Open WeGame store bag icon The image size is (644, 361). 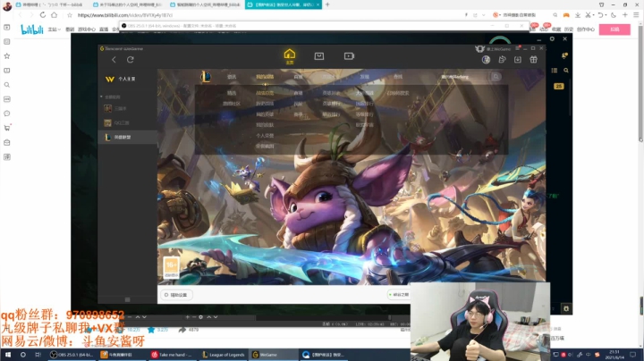(319, 56)
